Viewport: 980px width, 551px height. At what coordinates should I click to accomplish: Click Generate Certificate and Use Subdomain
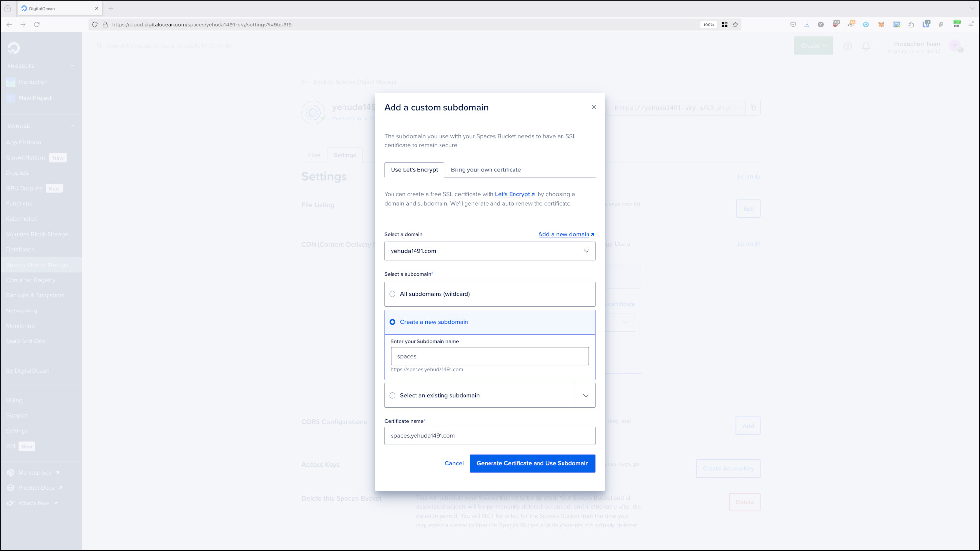point(532,463)
